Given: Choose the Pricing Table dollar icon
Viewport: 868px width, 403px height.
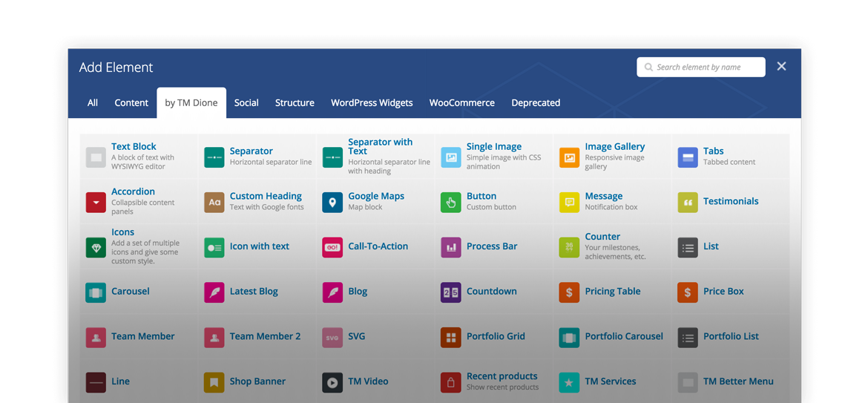Looking at the screenshot, I should click(569, 292).
